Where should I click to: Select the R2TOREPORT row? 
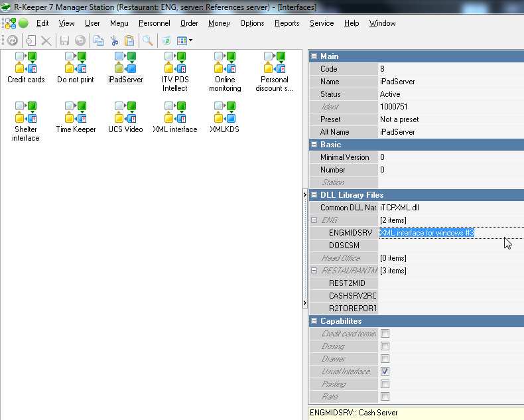coord(417,308)
